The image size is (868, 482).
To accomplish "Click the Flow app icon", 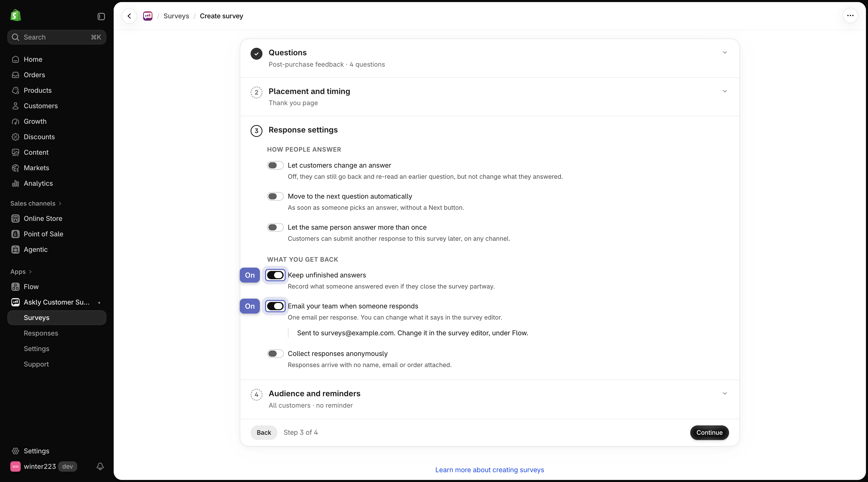I will 16,287.
